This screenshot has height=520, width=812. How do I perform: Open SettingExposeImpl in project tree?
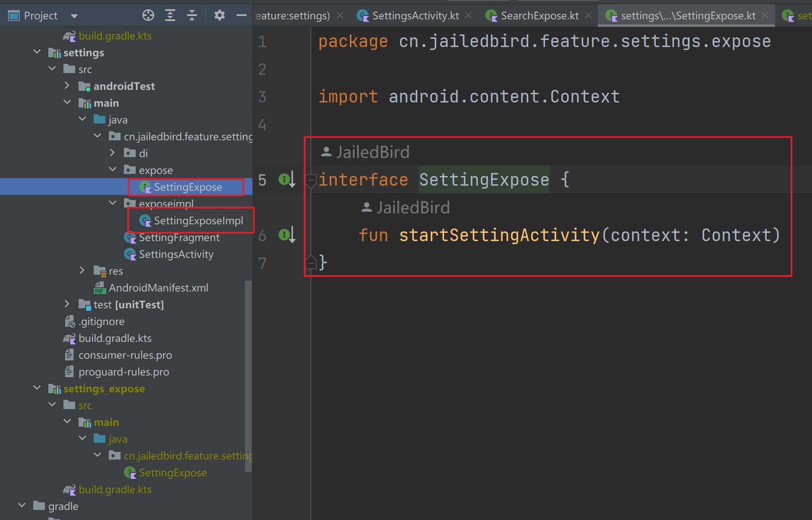(x=198, y=221)
